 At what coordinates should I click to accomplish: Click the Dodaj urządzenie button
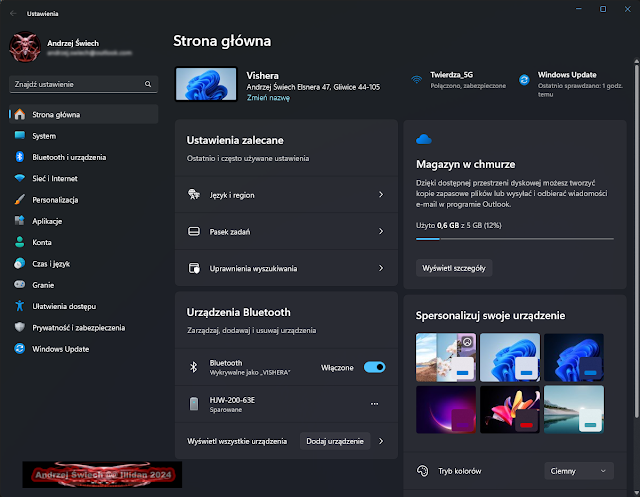(x=335, y=441)
